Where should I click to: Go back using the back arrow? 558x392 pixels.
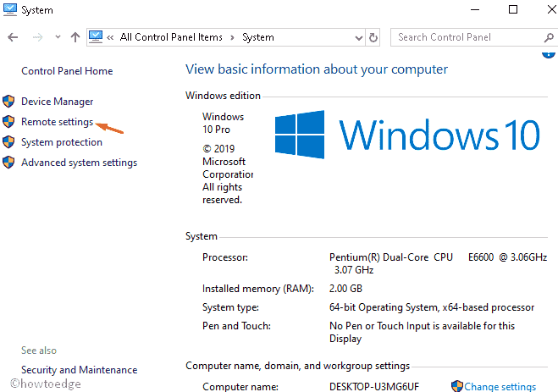click(14, 37)
